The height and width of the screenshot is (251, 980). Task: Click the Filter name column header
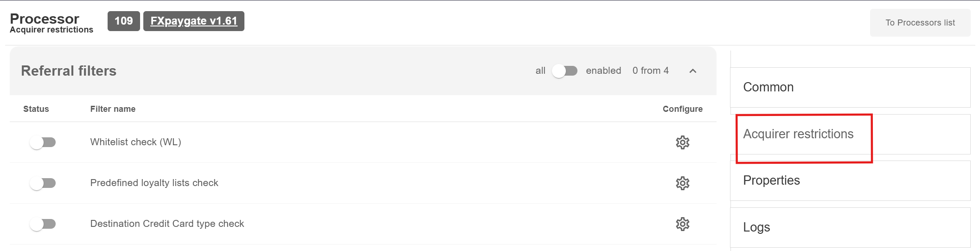[x=113, y=109]
